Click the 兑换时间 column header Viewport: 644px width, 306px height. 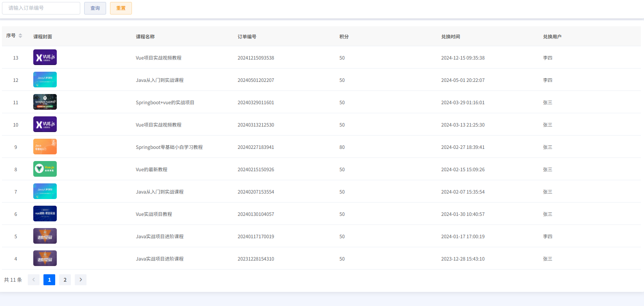point(451,37)
